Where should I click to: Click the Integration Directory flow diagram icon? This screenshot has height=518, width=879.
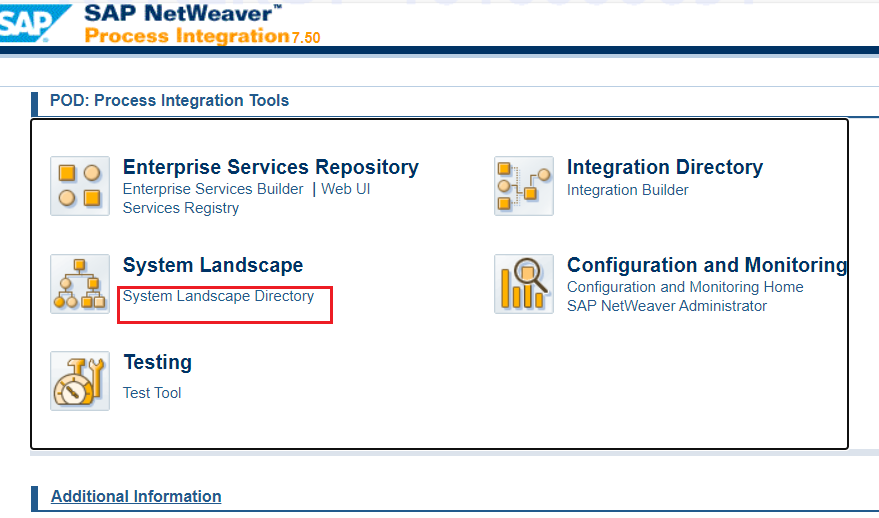(x=524, y=186)
